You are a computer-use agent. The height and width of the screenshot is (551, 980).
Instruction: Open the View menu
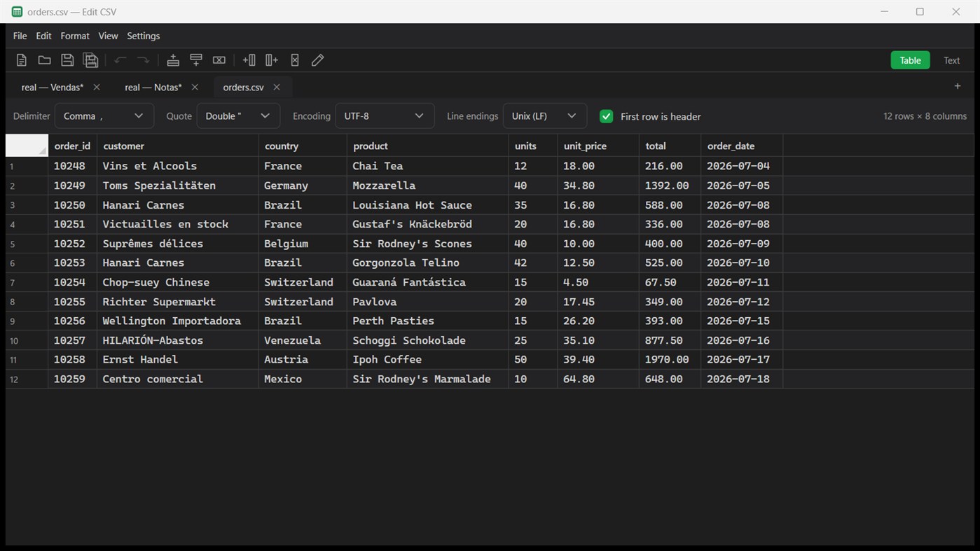tap(108, 36)
